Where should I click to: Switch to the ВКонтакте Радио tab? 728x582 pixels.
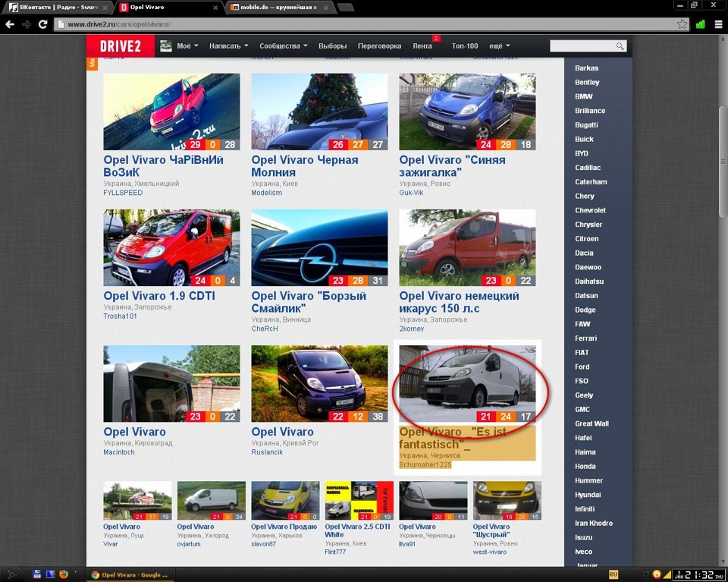[x=58, y=8]
